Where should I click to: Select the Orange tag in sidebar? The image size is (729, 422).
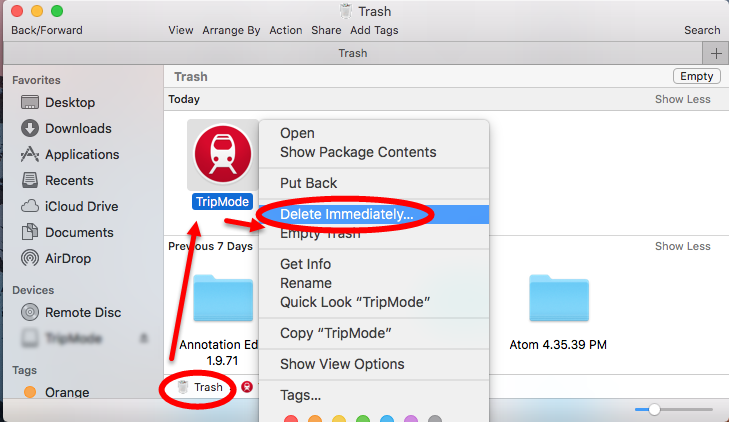tap(56, 392)
